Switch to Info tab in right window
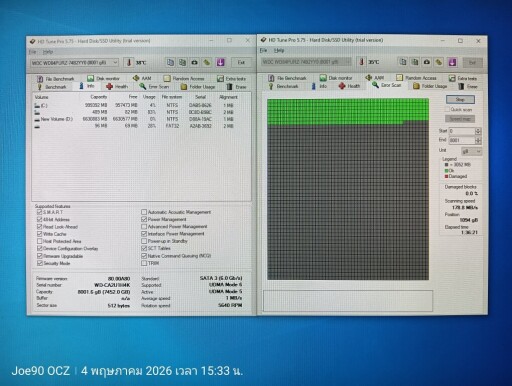The width and height of the screenshot is (512, 386). (x=319, y=86)
